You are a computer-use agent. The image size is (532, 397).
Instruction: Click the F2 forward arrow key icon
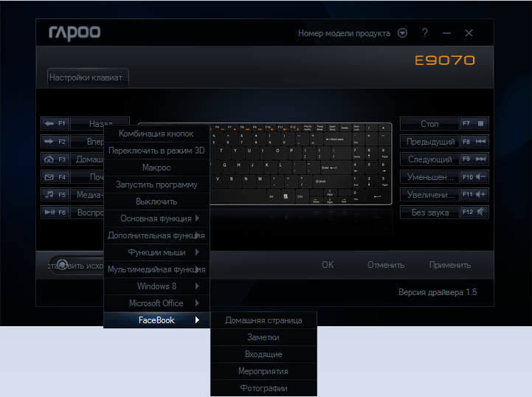[55, 141]
